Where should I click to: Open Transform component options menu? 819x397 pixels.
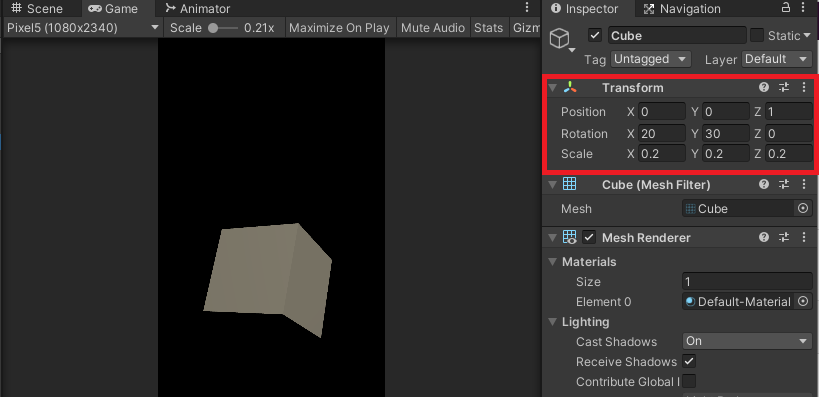(804, 87)
